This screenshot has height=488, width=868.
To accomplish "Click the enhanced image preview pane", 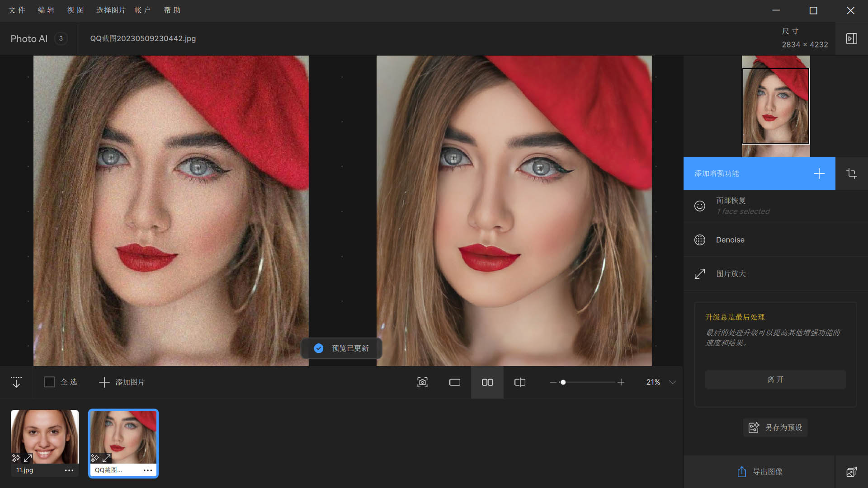I will click(x=514, y=211).
